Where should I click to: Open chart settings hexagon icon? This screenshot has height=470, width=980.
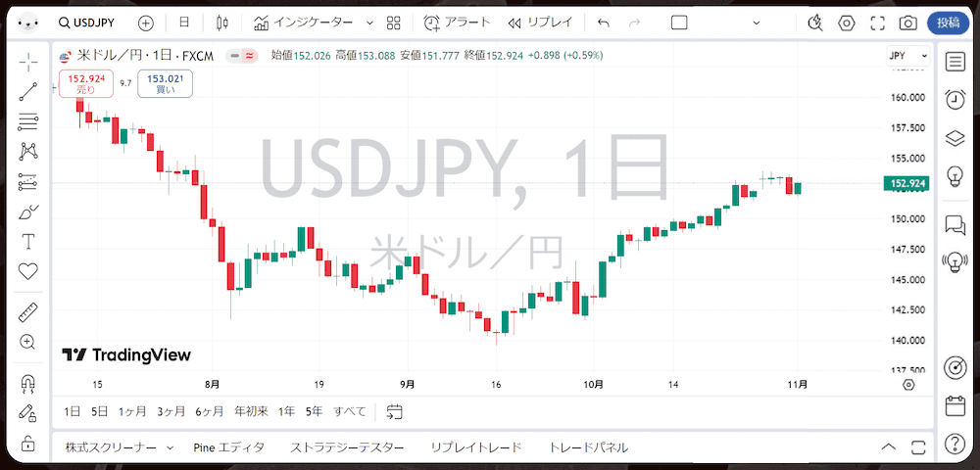[x=847, y=23]
